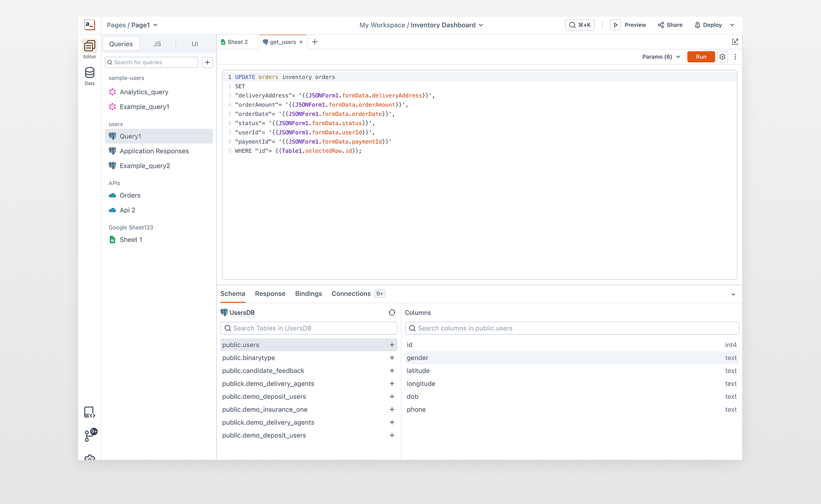The height and width of the screenshot is (504, 821).
Task: Click the pop-out editor icon at top right
Action: pos(735,42)
